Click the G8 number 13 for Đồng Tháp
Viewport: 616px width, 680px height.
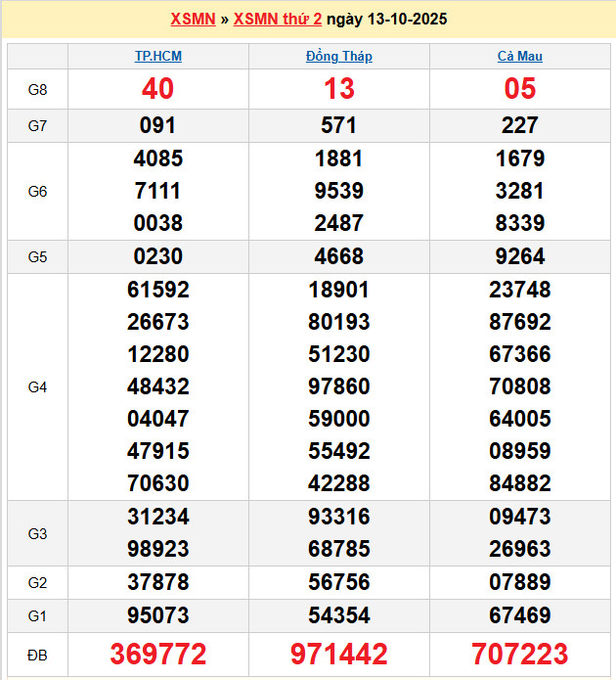[339, 89]
